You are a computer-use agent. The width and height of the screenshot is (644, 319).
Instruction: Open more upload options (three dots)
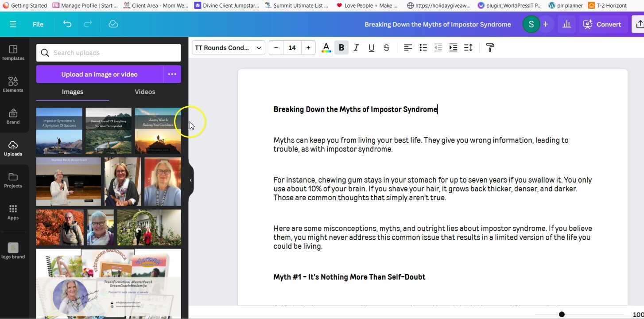[x=172, y=74]
